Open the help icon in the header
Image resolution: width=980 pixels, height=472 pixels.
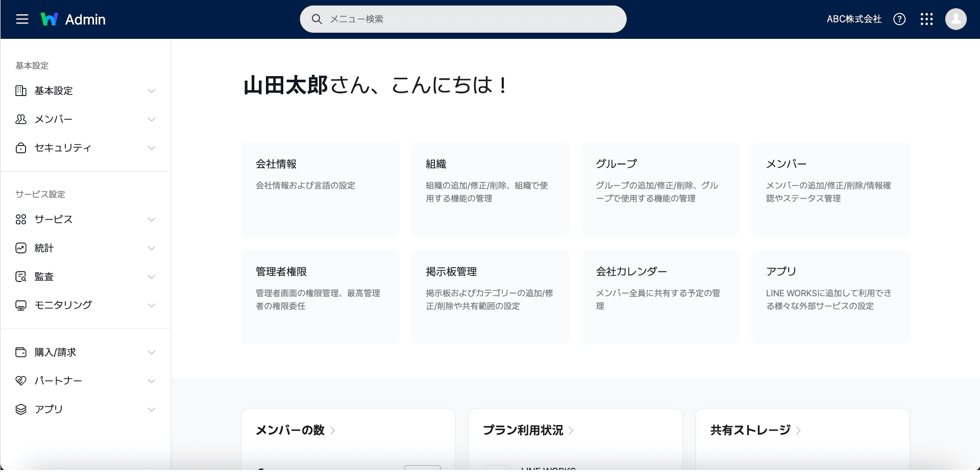pos(899,19)
